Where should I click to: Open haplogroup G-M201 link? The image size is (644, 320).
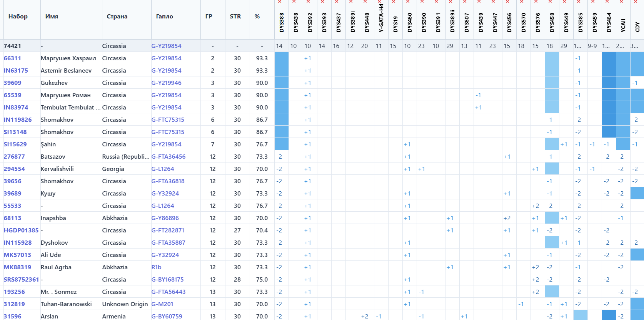point(162,304)
